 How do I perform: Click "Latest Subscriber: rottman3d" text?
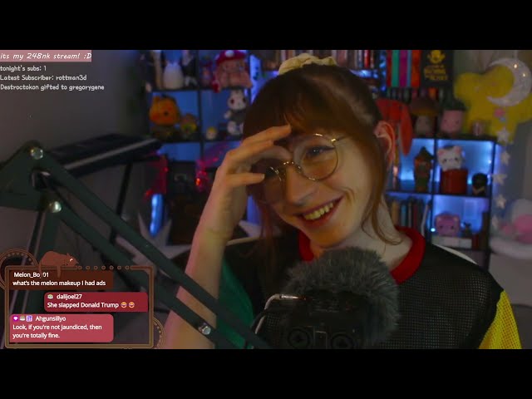[43, 77]
